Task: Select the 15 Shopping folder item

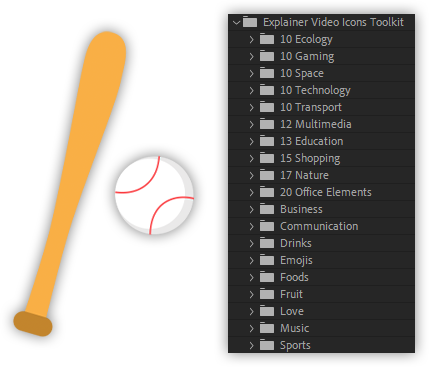Action: pyautogui.click(x=321, y=158)
